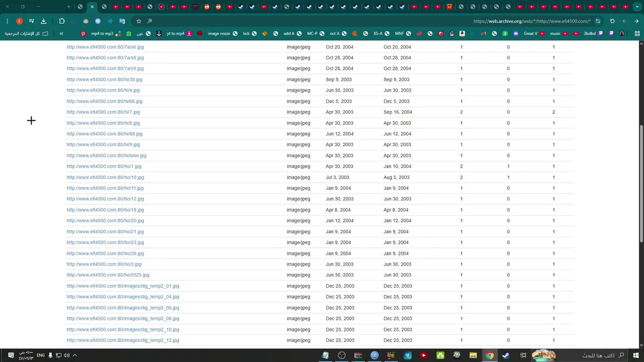Click the zoom magnifier icon in the address bar
This screenshot has height=362, width=644.
(149, 21)
